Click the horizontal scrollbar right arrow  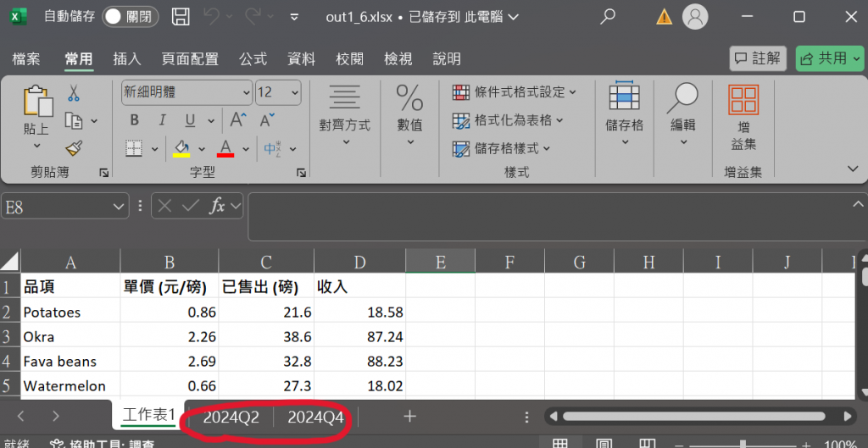click(x=848, y=417)
